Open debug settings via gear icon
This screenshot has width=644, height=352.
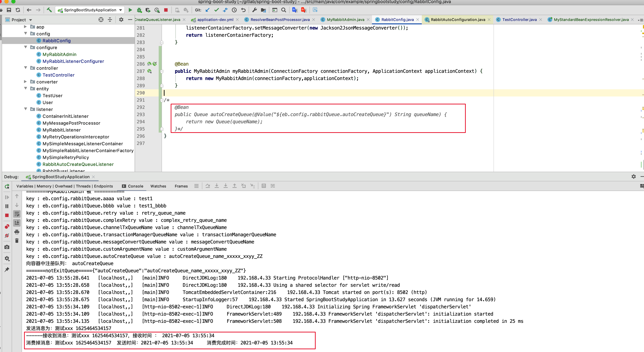7,258
